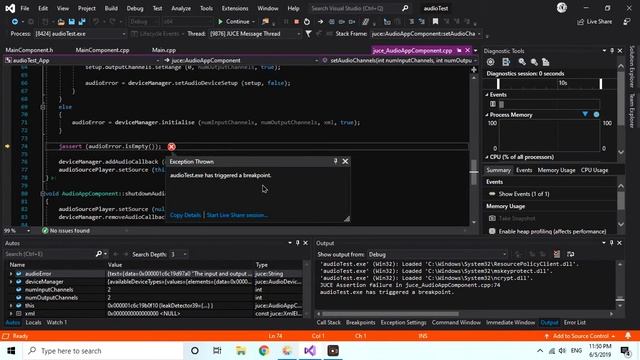Expand the this variable in Autos
Viewport: 640px width, 360px height.
click(11, 306)
